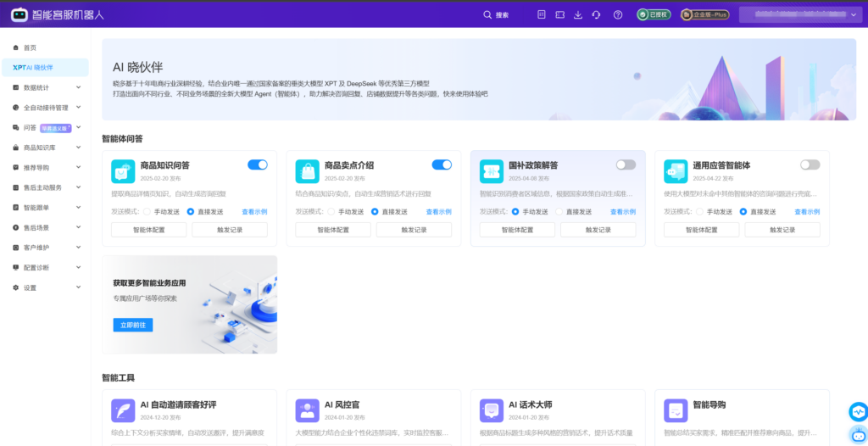The width and height of the screenshot is (868, 446).
Task: Select 手动发送 for 商品卖点介绍
Action: (331, 212)
